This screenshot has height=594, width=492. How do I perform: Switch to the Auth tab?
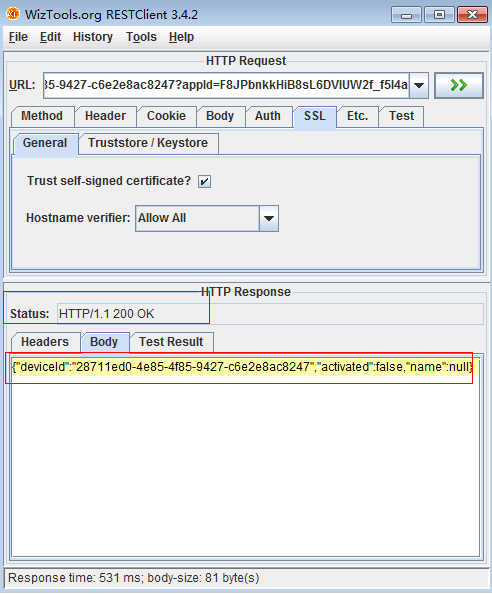coord(268,116)
